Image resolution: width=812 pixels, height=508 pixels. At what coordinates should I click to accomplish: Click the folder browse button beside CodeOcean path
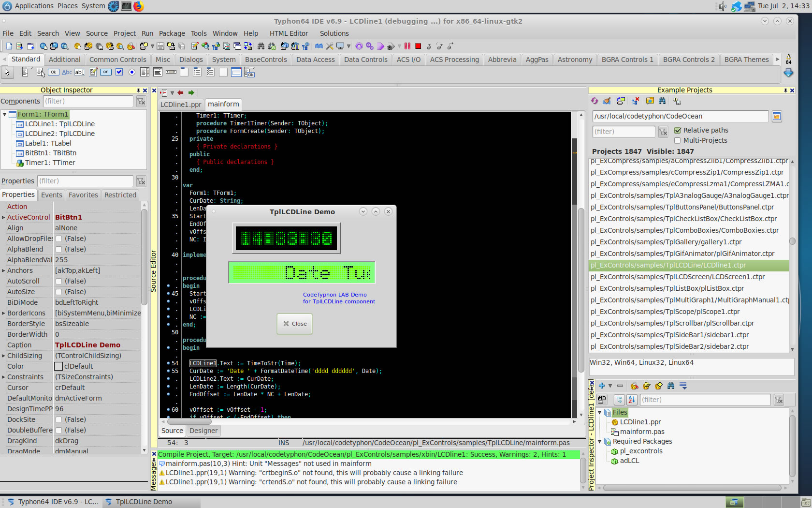coord(777,116)
